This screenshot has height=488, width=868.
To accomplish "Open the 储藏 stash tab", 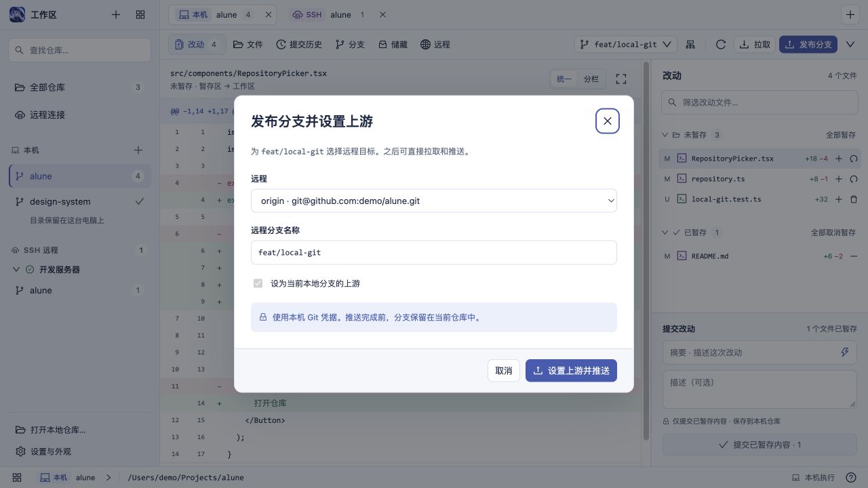I will pos(393,44).
